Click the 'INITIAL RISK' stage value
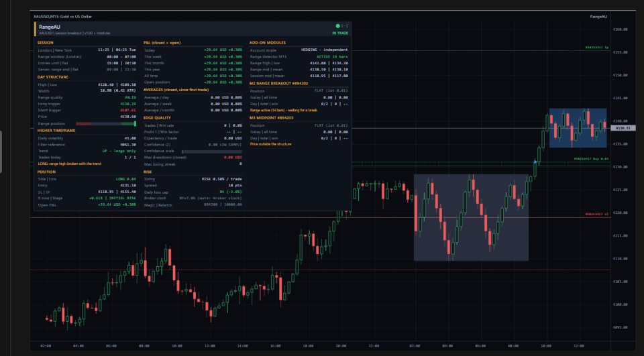Viewport: 644px width, 356px height. click(122, 198)
